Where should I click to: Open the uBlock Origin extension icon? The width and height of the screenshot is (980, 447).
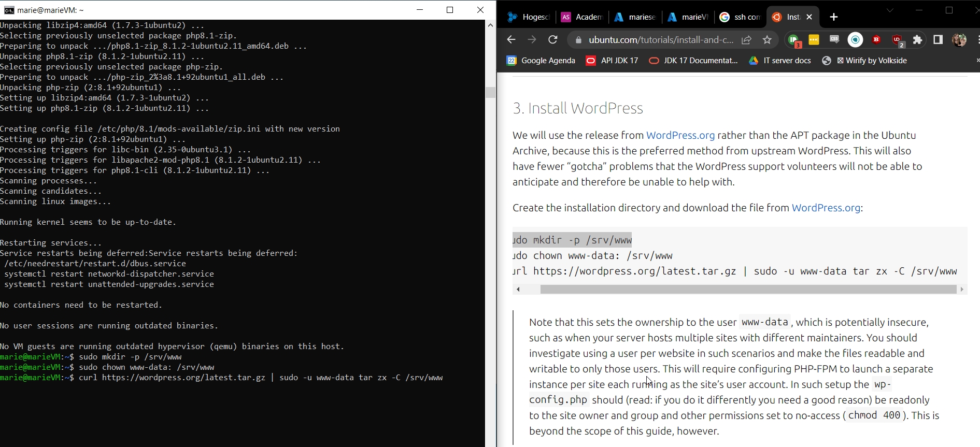(898, 40)
